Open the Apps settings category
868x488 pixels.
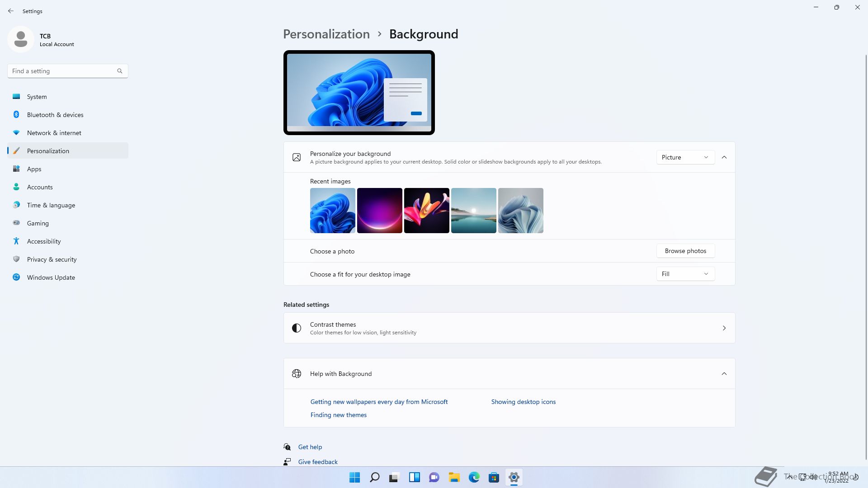tap(68, 169)
